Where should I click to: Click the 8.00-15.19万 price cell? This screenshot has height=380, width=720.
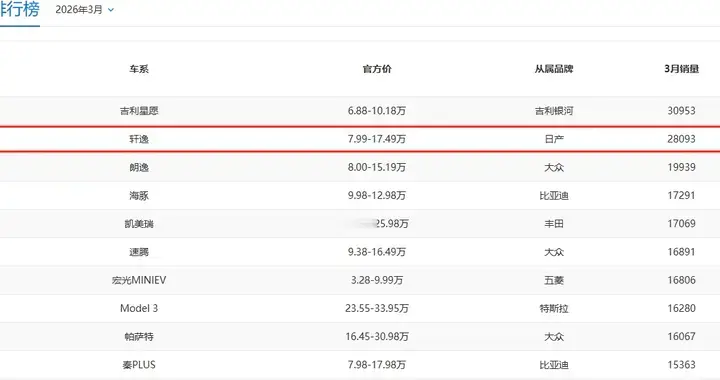coord(377,168)
